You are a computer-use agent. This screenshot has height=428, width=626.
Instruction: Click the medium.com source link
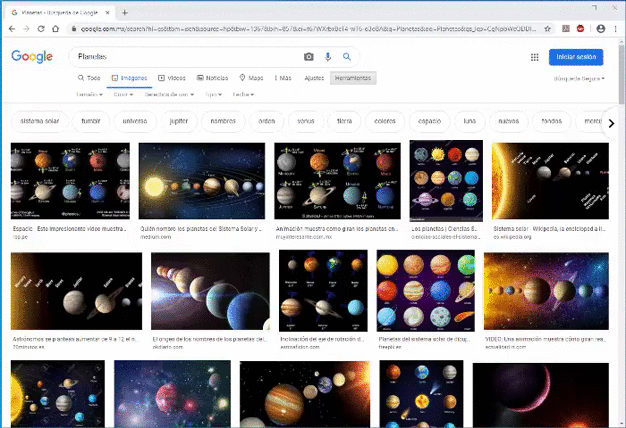tap(155, 237)
